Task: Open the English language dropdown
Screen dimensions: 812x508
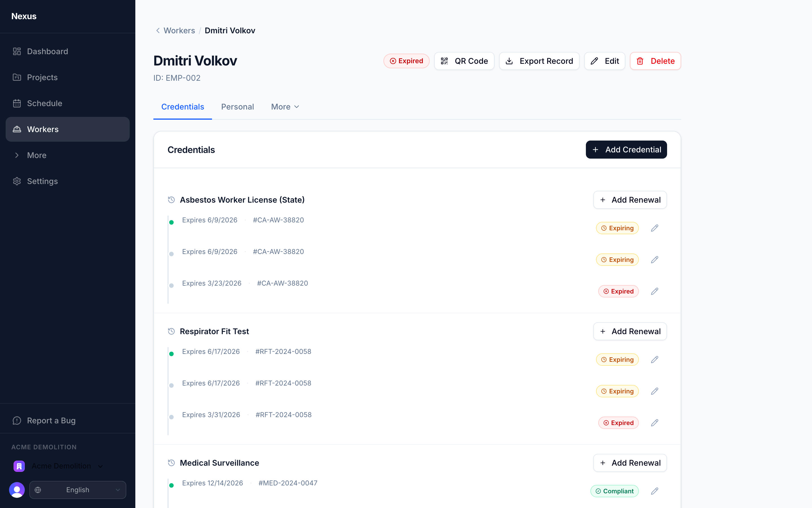Action: tap(78, 490)
